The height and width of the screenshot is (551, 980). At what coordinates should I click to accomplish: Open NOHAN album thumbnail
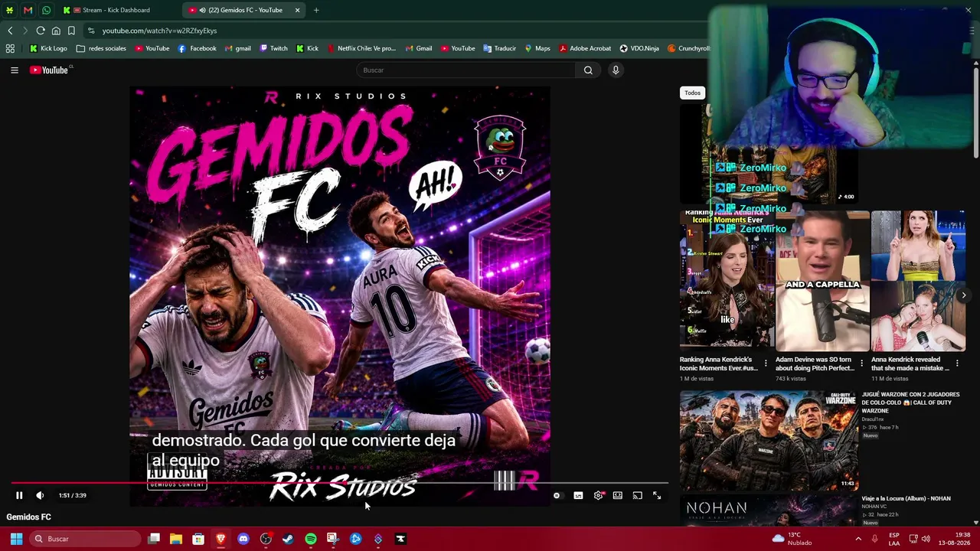pos(769,510)
